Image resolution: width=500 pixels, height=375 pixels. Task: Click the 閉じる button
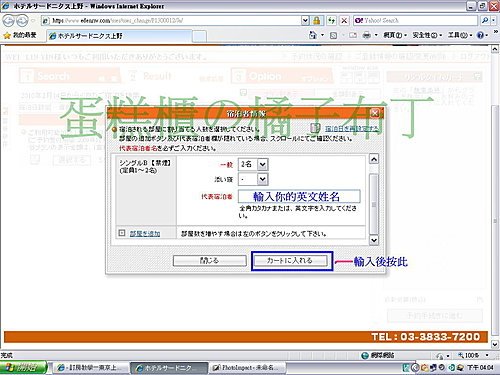coord(210,261)
